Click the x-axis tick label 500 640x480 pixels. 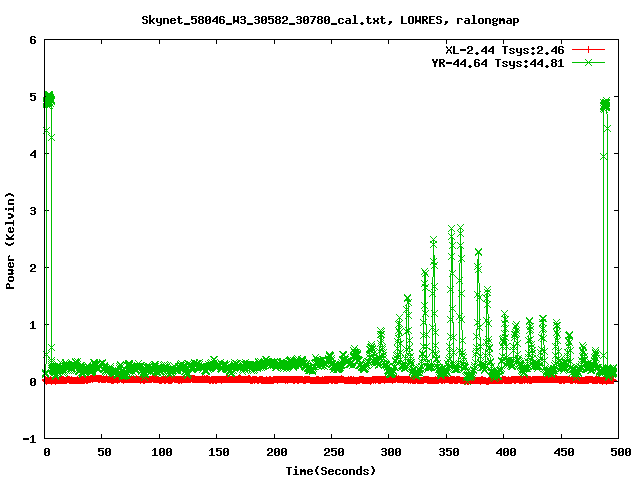tap(621, 452)
